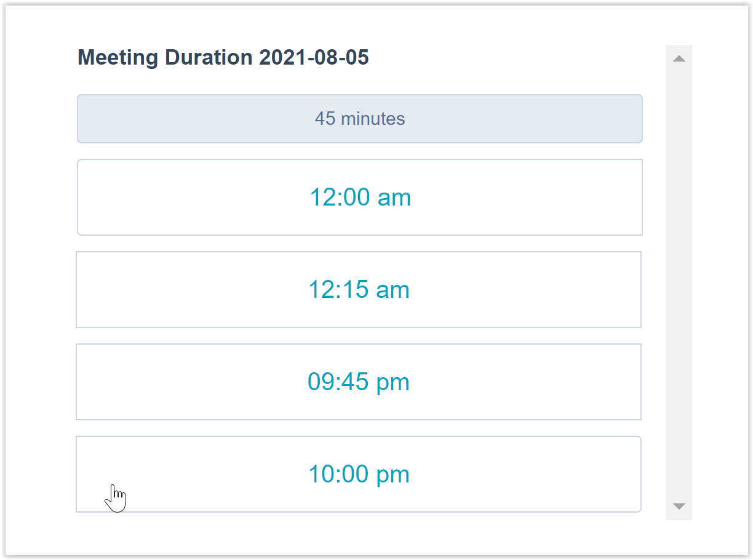Screen dimensions: 753x560
Task: Choose 10:00 pm as the start time
Action: pos(359,474)
